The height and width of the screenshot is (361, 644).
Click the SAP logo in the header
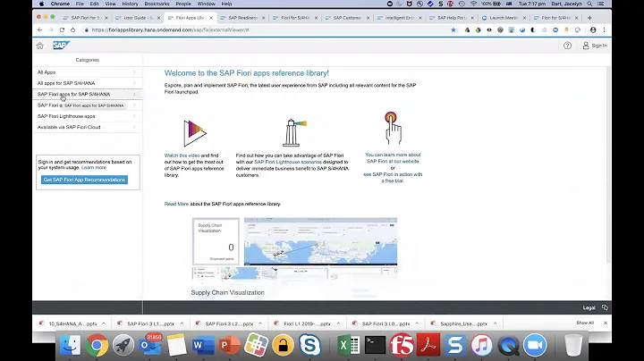[x=61, y=45]
